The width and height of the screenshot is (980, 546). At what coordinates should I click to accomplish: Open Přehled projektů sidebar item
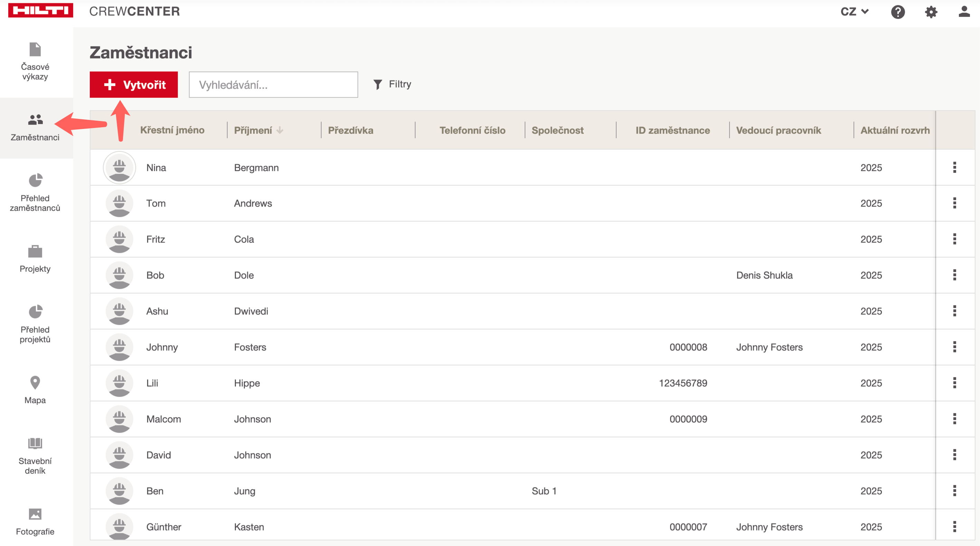(35, 324)
